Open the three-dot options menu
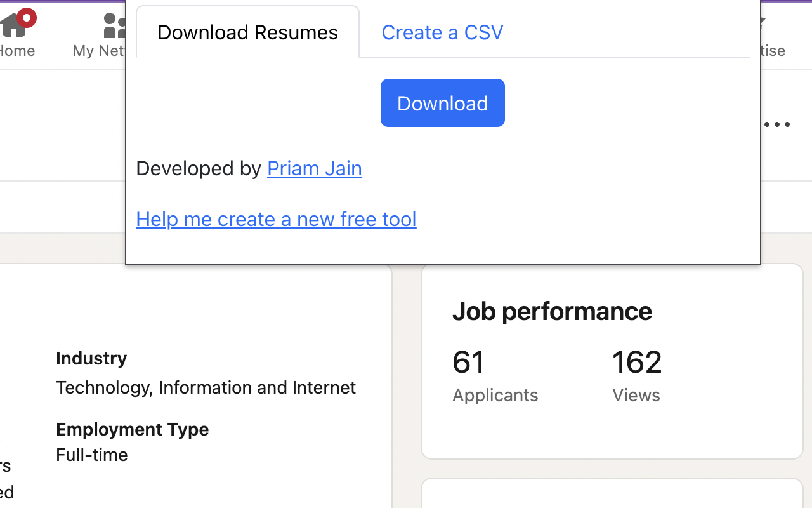 click(776, 124)
